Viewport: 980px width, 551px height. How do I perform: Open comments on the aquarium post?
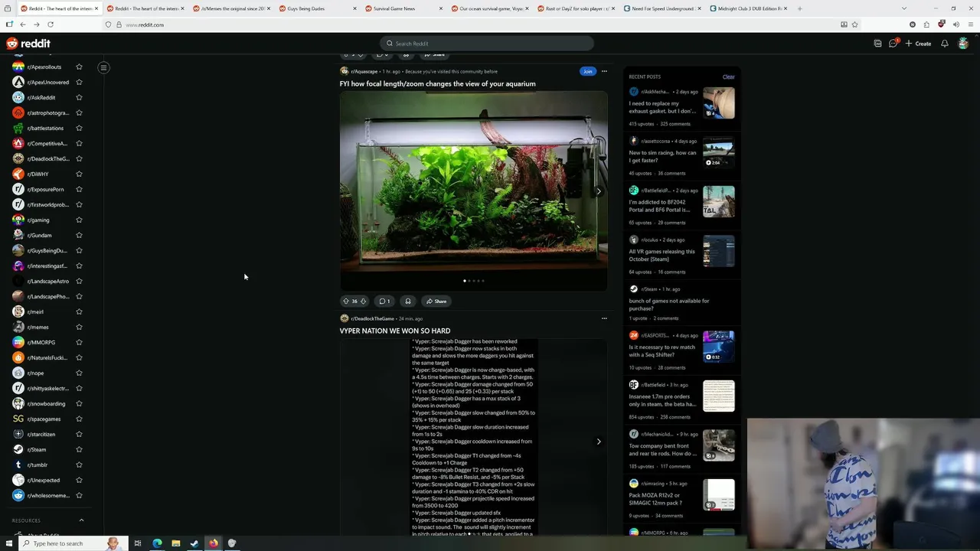click(x=385, y=302)
